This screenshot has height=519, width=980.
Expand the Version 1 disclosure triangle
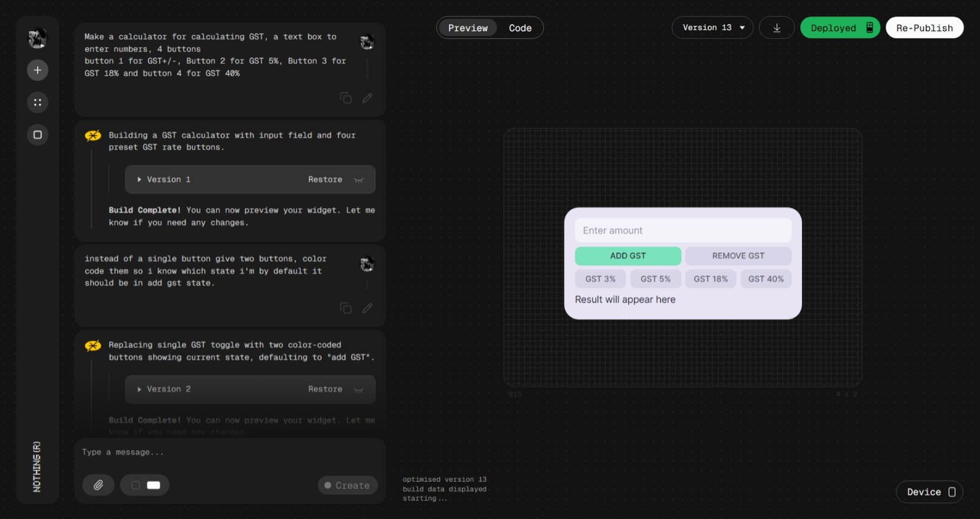(139, 179)
